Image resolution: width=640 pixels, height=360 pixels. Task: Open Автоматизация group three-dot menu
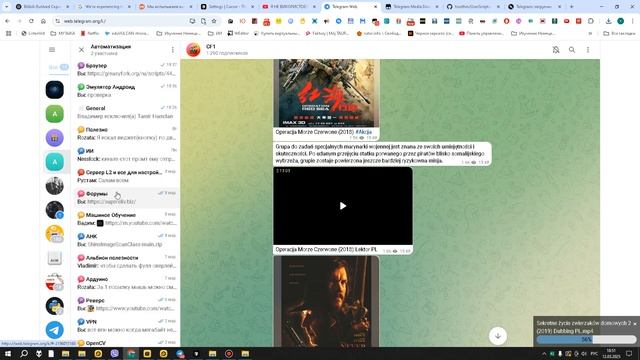[173, 50]
